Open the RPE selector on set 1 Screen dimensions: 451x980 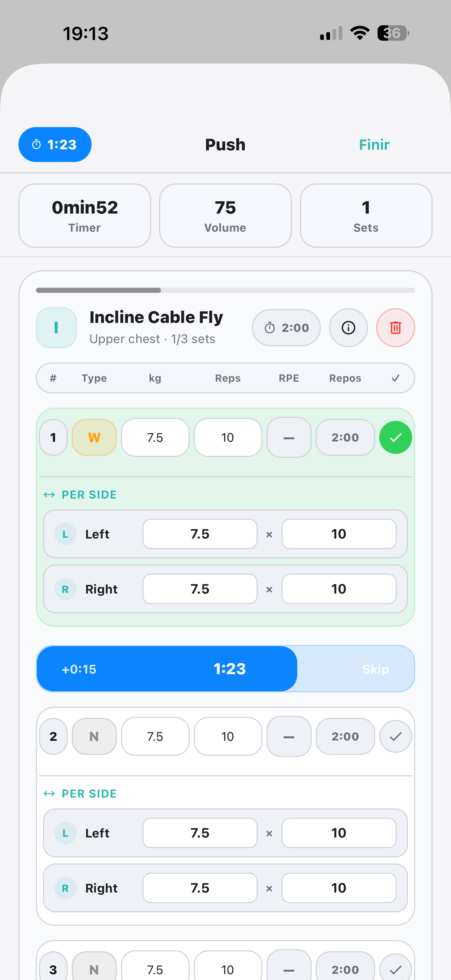click(x=289, y=437)
